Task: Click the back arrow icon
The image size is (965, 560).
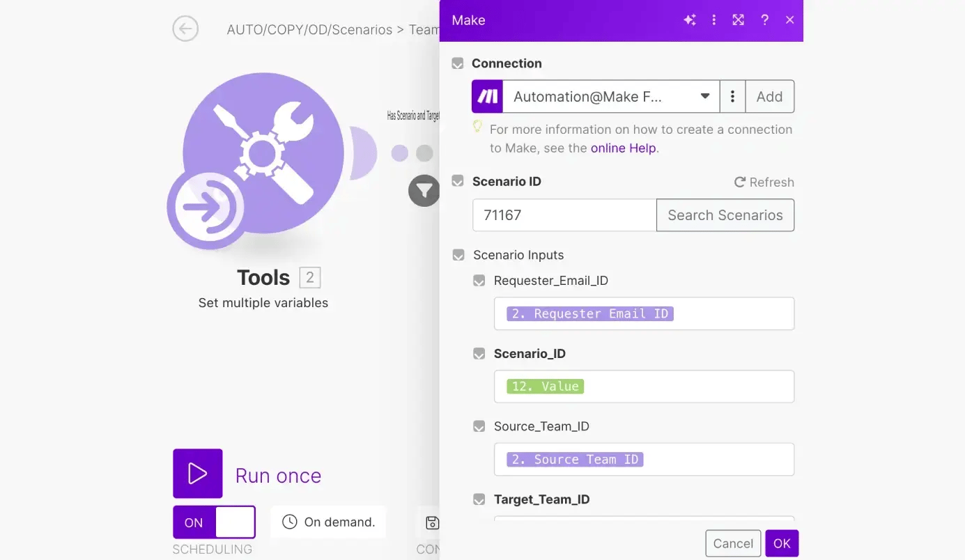Action: tap(185, 29)
